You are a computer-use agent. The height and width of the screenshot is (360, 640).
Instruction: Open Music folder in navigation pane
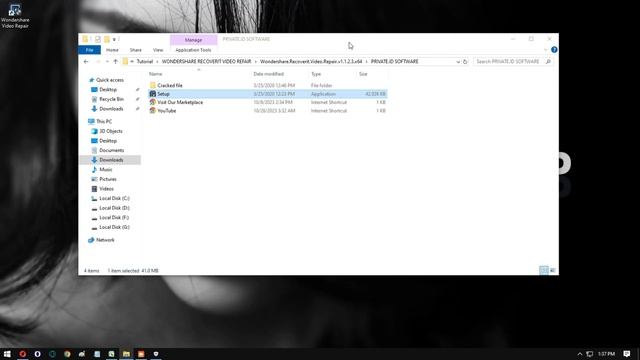(x=106, y=169)
